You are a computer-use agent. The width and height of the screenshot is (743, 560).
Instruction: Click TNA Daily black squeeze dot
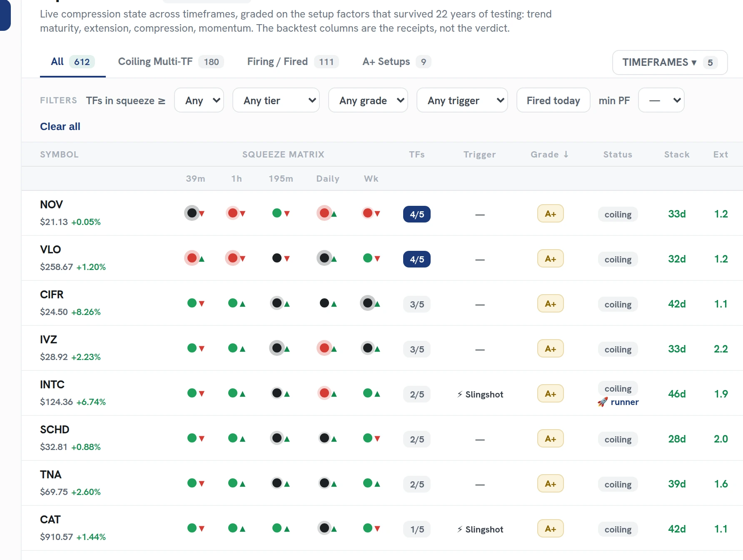pos(324,483)
